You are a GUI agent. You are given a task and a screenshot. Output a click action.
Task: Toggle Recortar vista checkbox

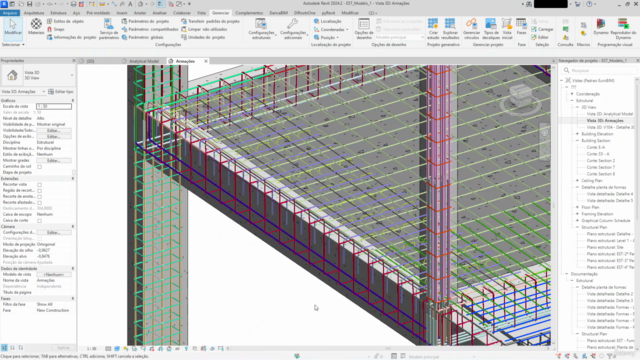[40, 184]
